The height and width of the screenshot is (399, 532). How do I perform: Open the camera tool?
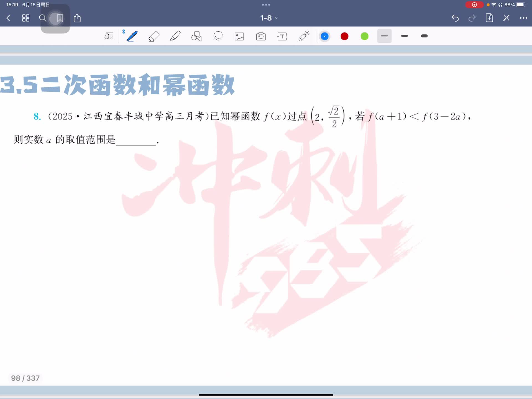261,36
